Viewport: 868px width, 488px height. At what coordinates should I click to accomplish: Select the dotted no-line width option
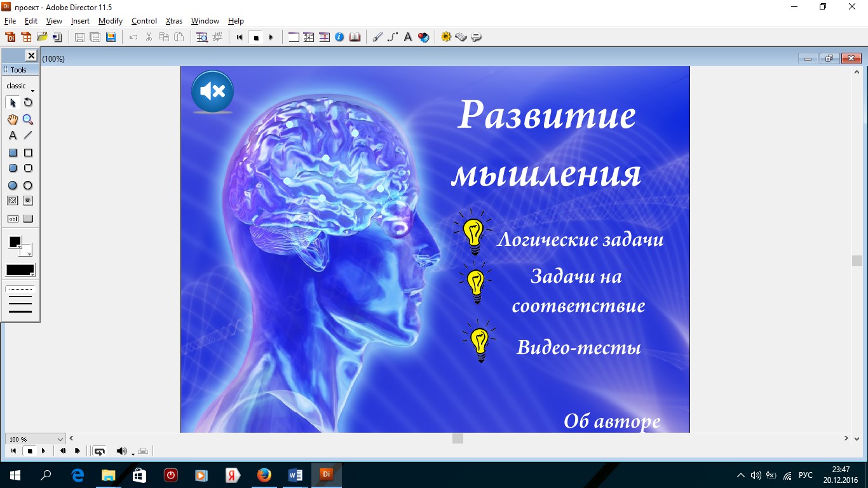click(x=20, y=289)
